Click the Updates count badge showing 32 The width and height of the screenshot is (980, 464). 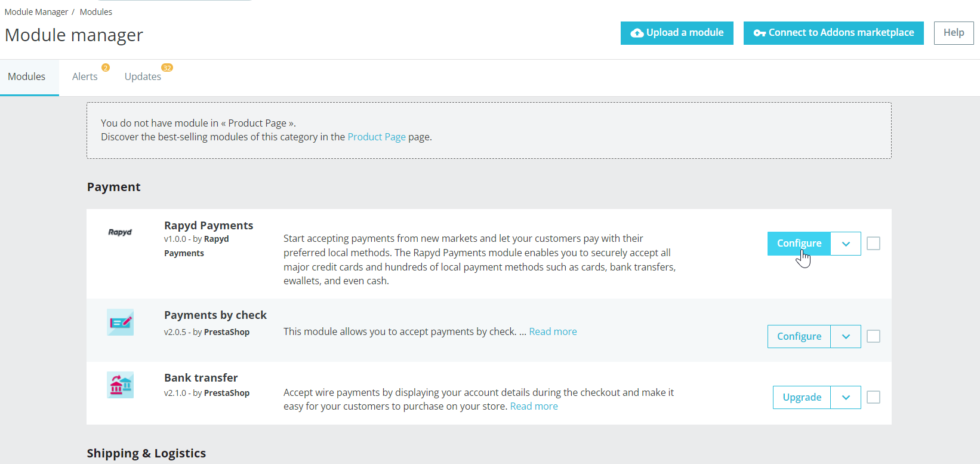pos(167,67)
